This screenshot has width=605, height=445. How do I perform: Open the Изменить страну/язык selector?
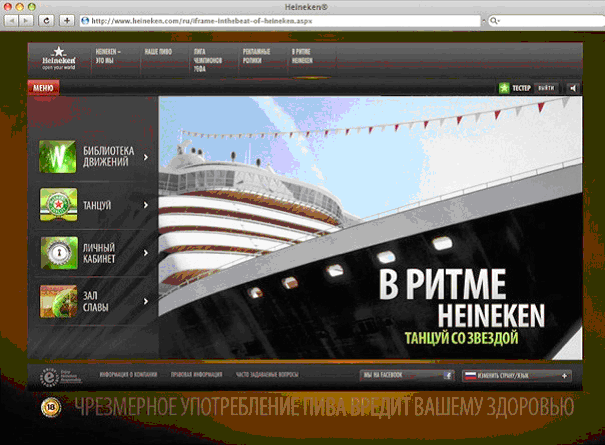pos(516,375)
